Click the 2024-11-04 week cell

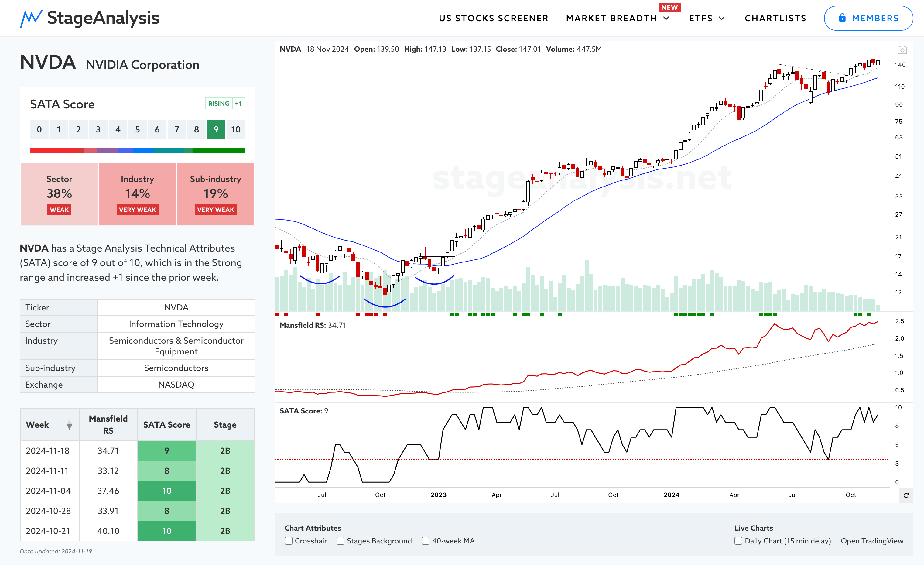point(50,491)
